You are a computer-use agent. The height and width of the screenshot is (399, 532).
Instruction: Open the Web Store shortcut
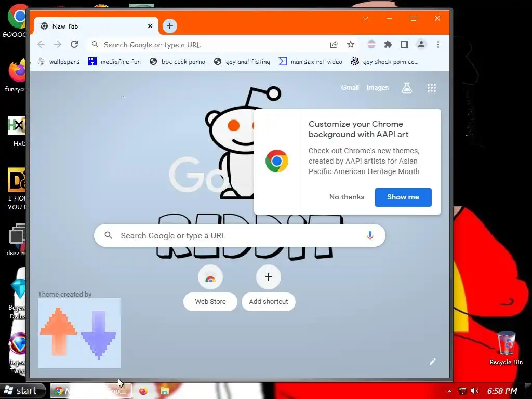(x=210, y=288)
